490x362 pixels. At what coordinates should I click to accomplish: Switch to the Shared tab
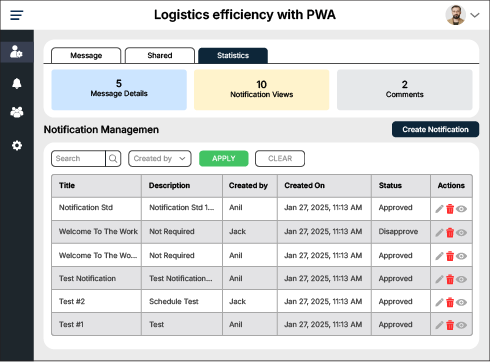tap(160, 55)
